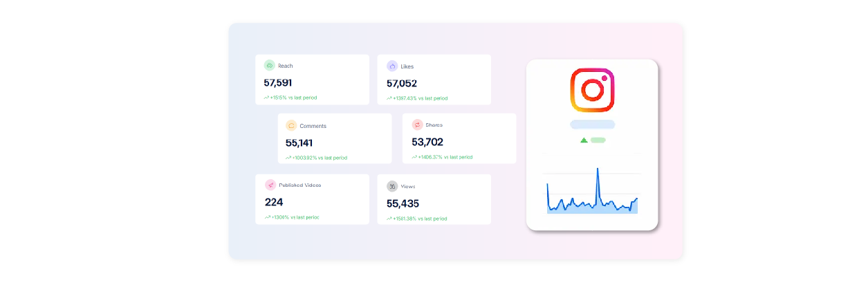This screenshot has height=294, width=868.
Task: Click the Reach label
Action: tap(285, 66)
